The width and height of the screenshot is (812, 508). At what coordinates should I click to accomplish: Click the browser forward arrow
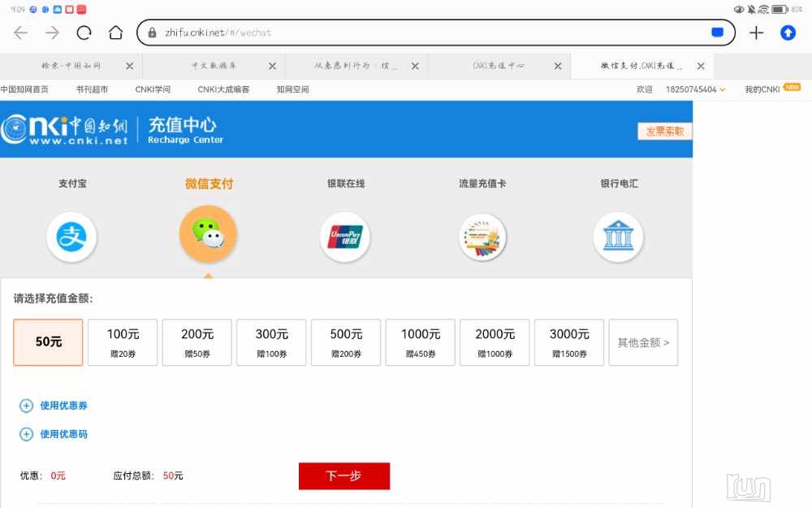tap(52, 33)
